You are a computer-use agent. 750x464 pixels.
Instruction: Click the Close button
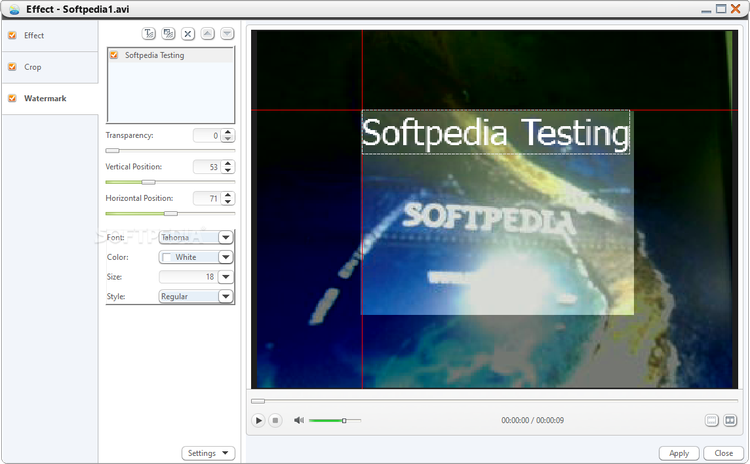723,453
